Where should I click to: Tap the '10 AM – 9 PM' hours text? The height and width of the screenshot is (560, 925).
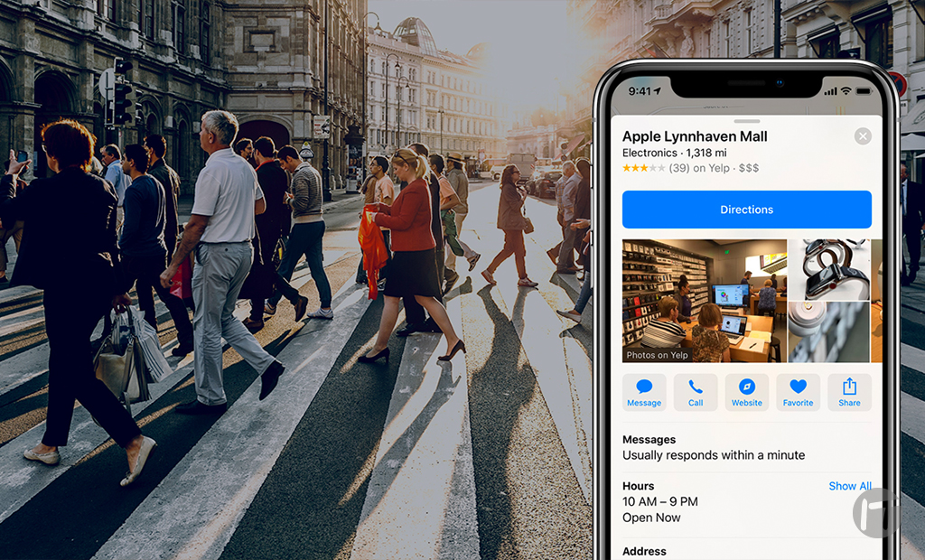tap(660, 501)
